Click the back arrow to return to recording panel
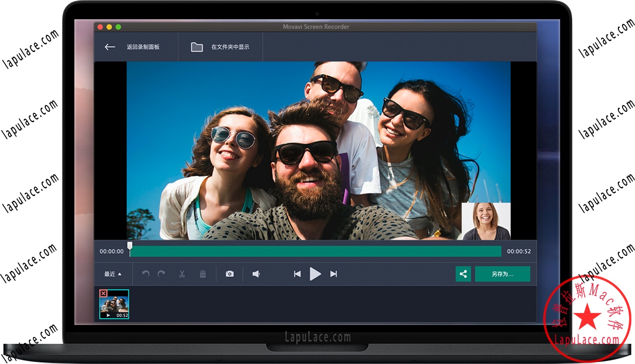Screen dimensions: 635x364 [110, 47]
